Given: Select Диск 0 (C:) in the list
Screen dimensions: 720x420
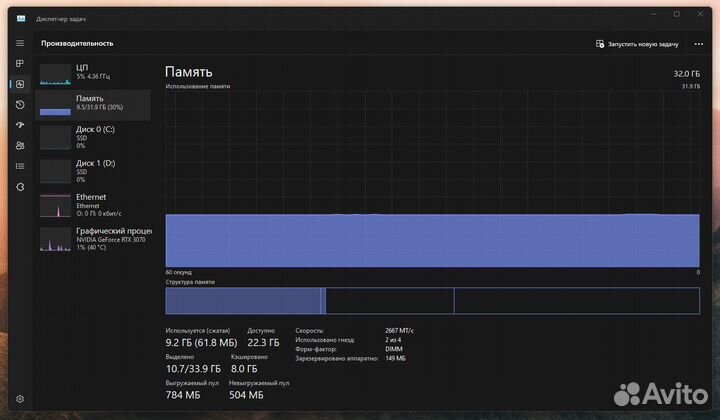Looking at the screenshot, I should pos(93,137).
